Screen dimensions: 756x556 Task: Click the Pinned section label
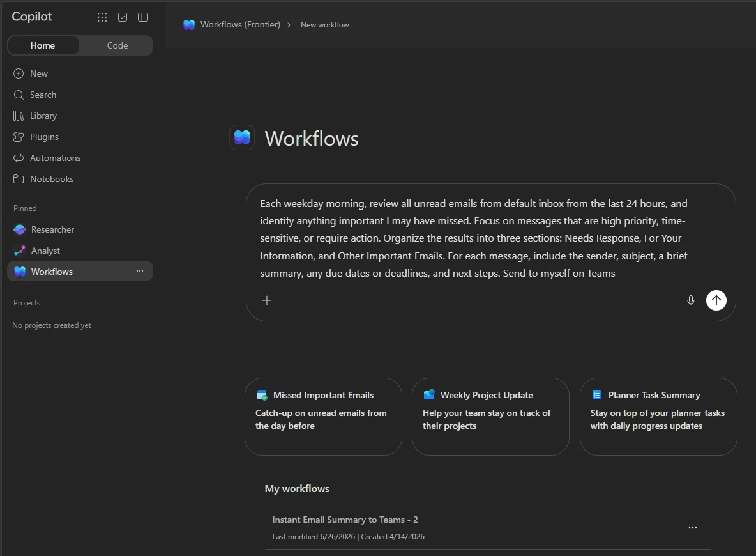25,208
